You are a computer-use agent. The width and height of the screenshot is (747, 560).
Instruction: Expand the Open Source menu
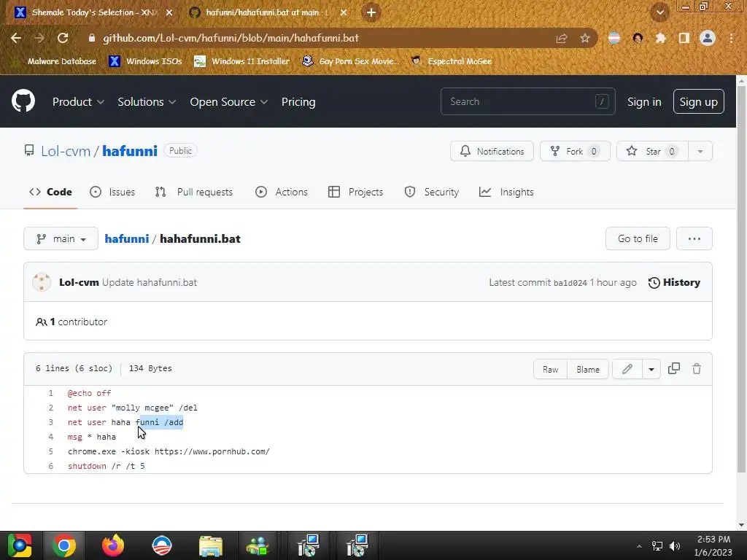click(x=228, y=102)
